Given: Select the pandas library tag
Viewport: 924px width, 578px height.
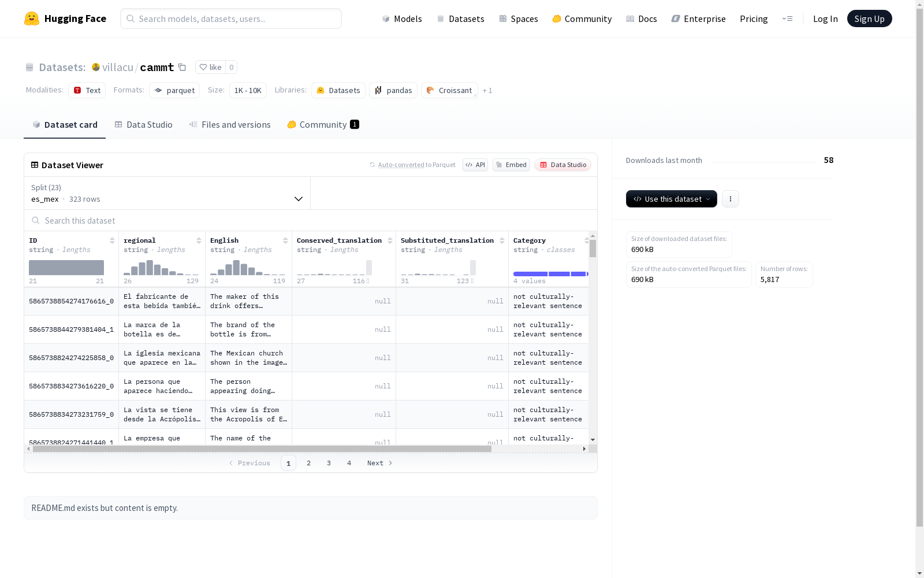Looking at the screenshot, I should 393,90.
